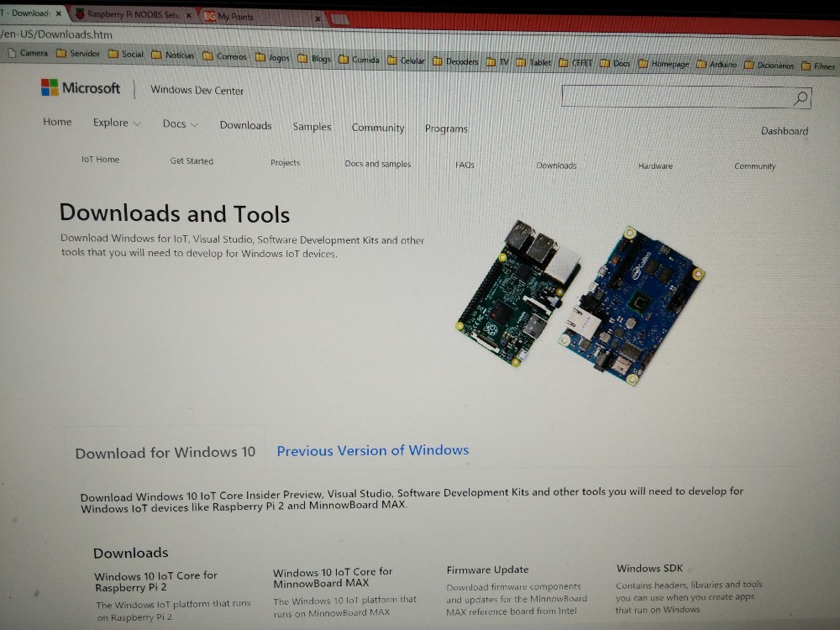Image resolution: width=840 pixels, height=630 pixels.
Task: Open Community in the main navigation
Action: pyautogui.click(x=378, y=128)
